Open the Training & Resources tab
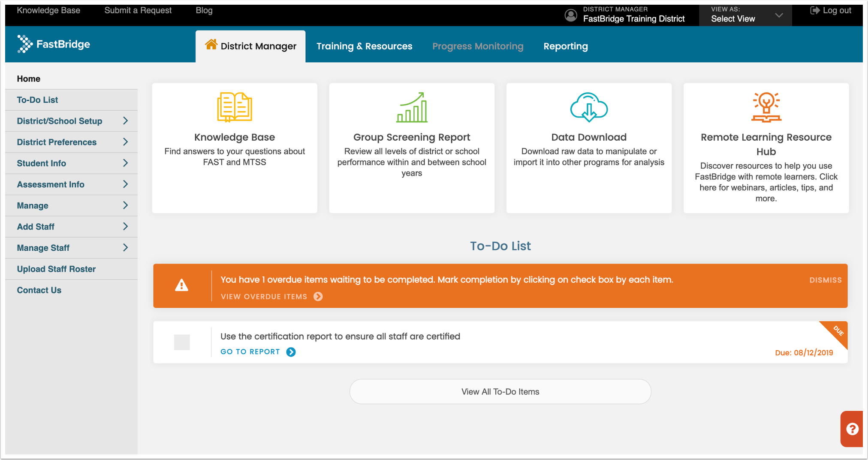868x460 pixels. (364, 46)
